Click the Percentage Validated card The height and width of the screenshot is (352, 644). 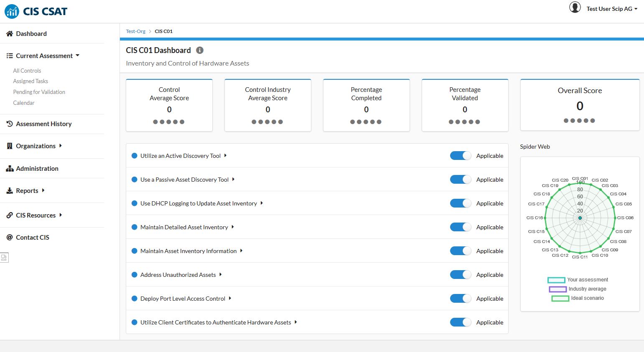point(465,105)
